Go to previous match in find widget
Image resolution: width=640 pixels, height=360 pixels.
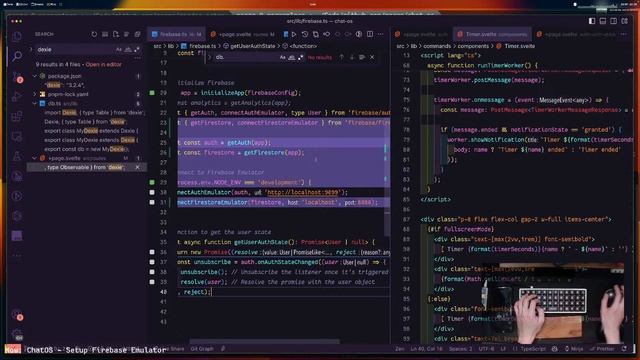pos(341,58)
